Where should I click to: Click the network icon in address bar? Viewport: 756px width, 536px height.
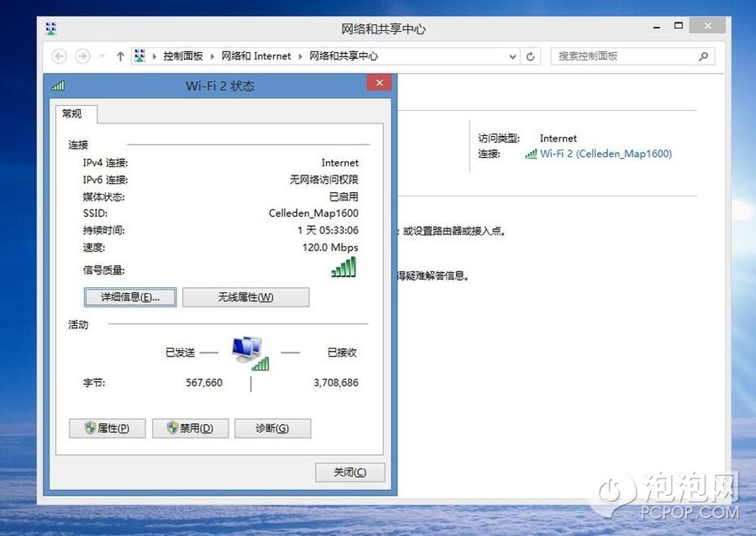click(x=140, y=56)
